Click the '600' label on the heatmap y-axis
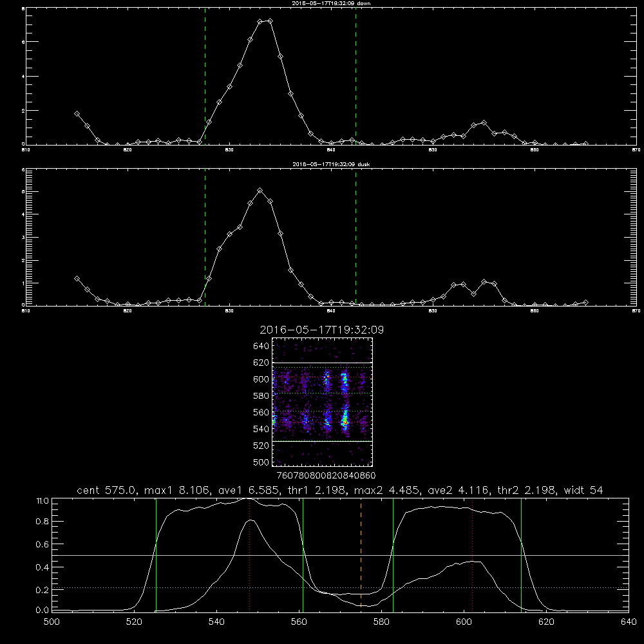Viewport: 644px width, 644px height. (x=261, y=379)
